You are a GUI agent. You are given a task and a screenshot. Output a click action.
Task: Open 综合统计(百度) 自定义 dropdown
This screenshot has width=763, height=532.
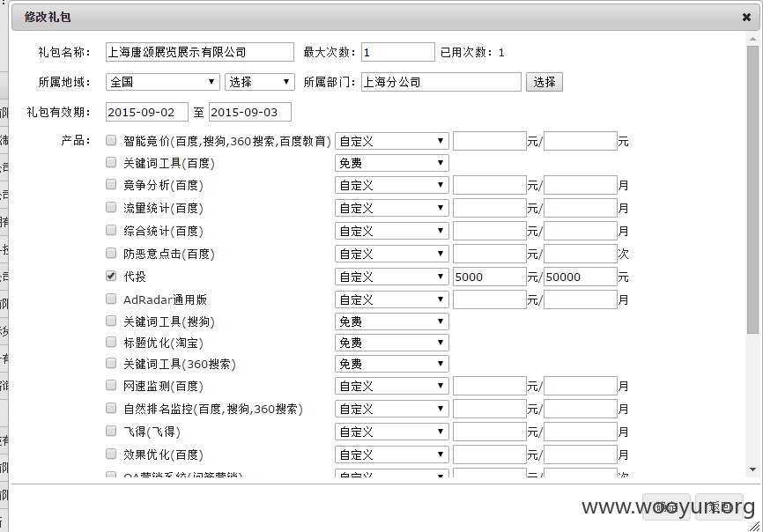tap(392, 231)
